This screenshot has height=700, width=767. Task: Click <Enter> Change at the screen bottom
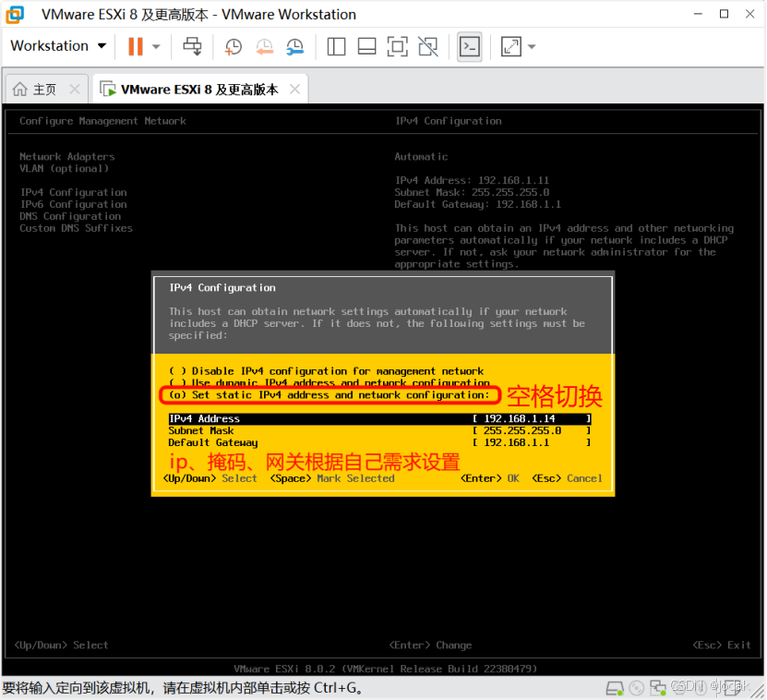tap(430, 646)
